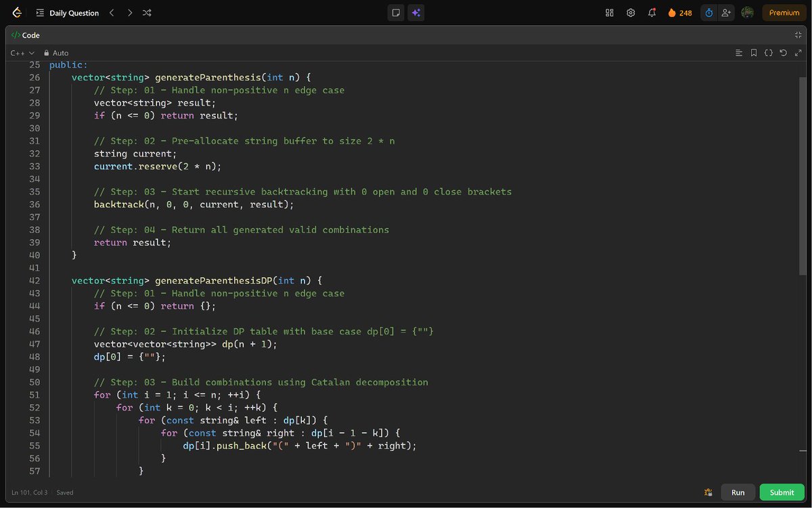View the 248 day streak
The height and width of the screenshot is (508, 812).
tap(680, 13)
